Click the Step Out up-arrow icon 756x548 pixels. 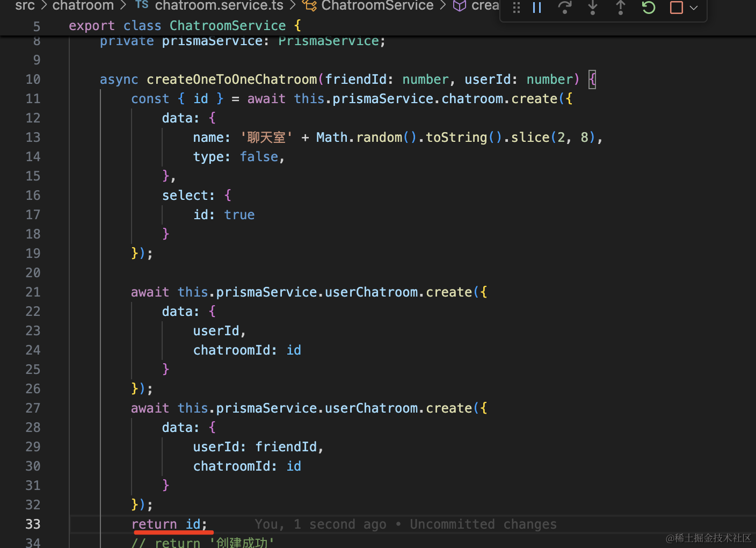click(x=621, y=8)
